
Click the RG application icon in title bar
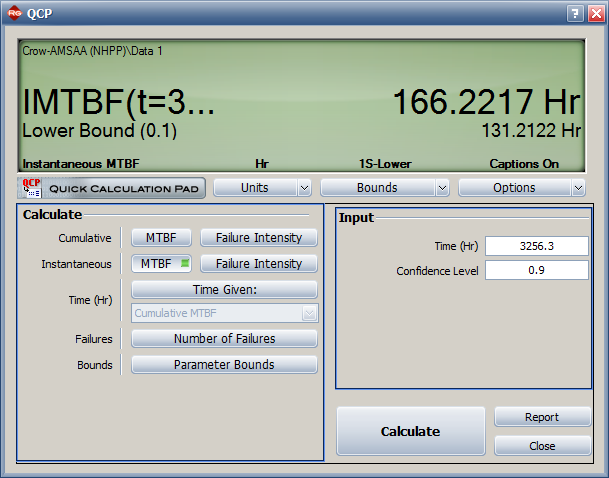[14, 13]
